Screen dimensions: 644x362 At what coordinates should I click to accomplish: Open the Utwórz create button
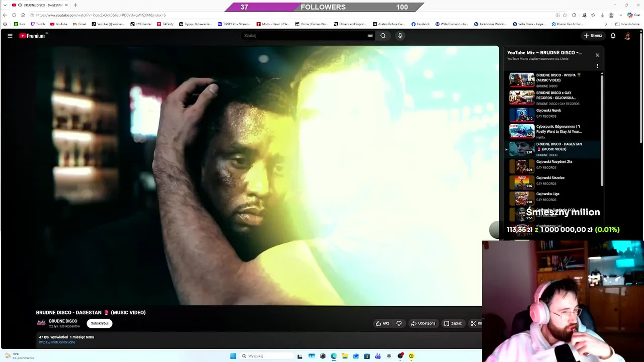tap(593, 36)
